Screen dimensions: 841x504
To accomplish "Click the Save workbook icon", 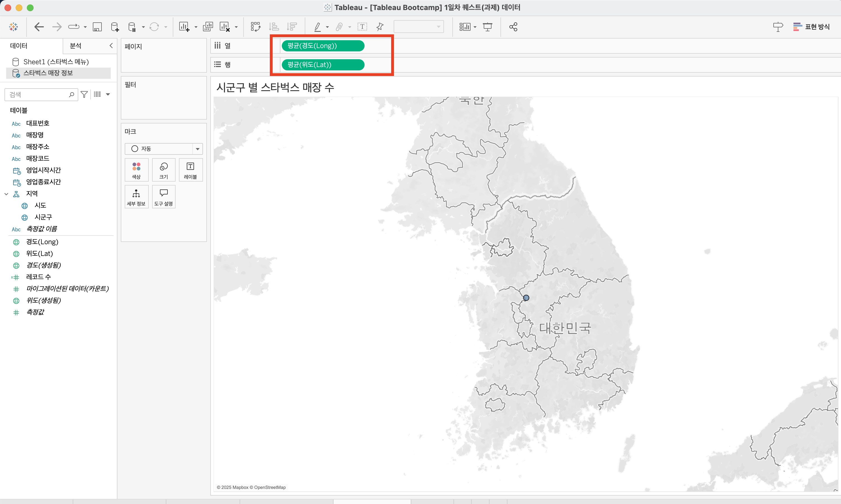I will coord(97,27).
